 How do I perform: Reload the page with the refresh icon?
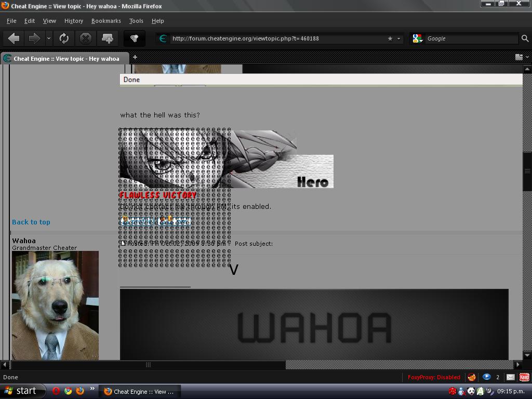pos(64,38)
